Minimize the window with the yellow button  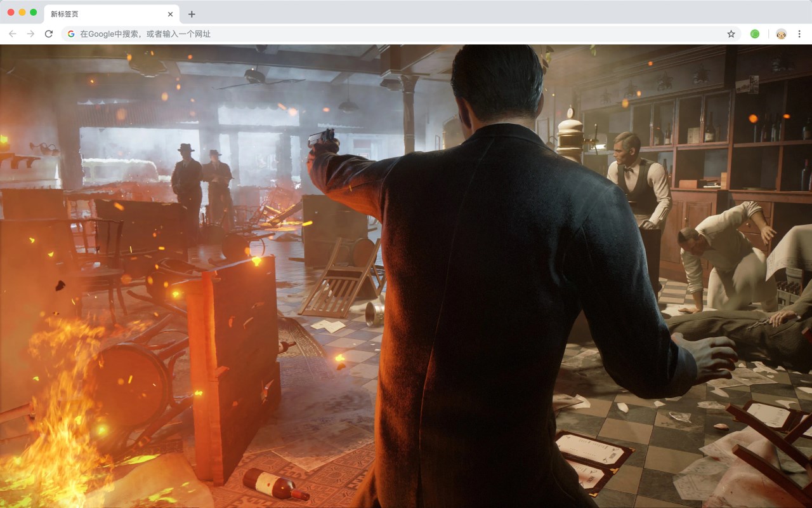tap(22, 12)
